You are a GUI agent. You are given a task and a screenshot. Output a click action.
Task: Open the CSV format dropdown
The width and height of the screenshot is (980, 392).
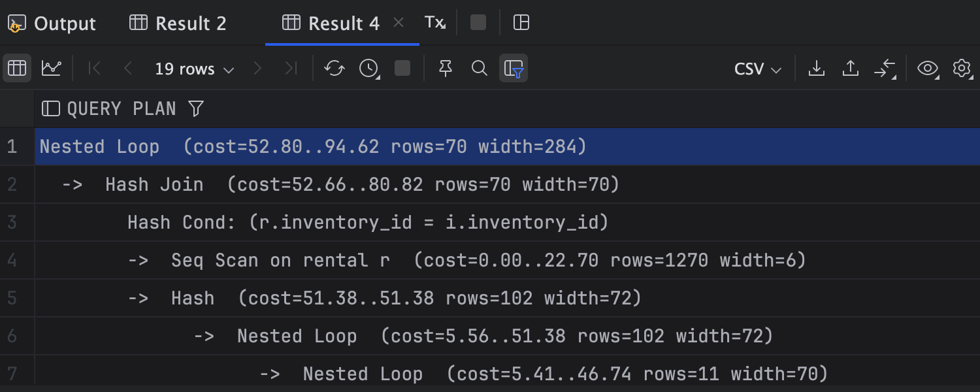tap(758, 69)
